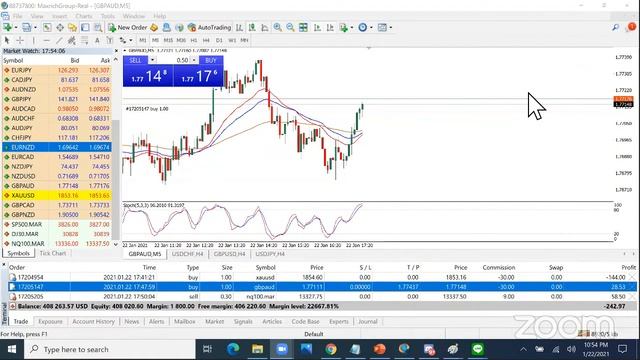The image size is (640, 360).
Task: Open the Data Window icon
Action: (60, 27)
